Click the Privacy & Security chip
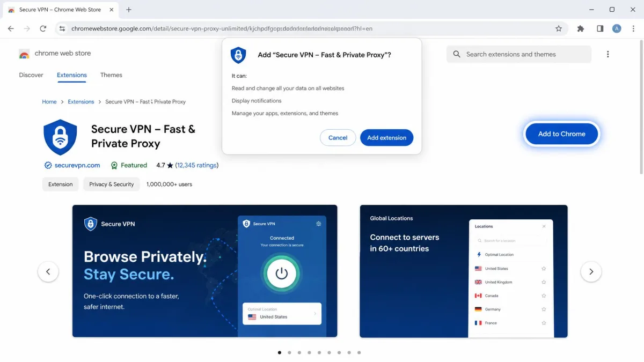 (111, 184)
